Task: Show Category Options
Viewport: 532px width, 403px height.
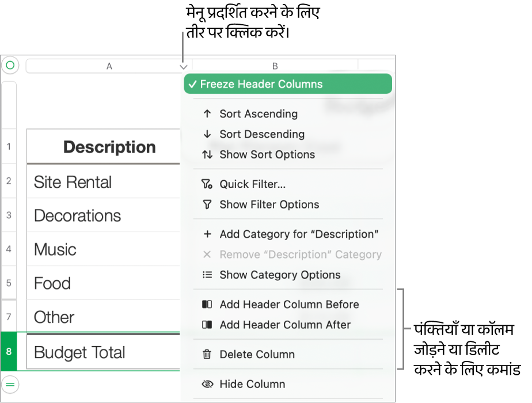Action: pyautogui.click(x=280, y=275)
